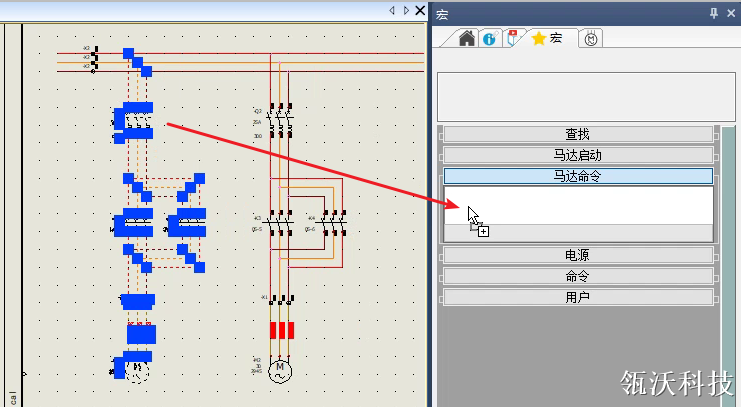The height and width of the screenshot is (407, 741).
Task: Open the 用户 macro group
Action: point(577,297)
